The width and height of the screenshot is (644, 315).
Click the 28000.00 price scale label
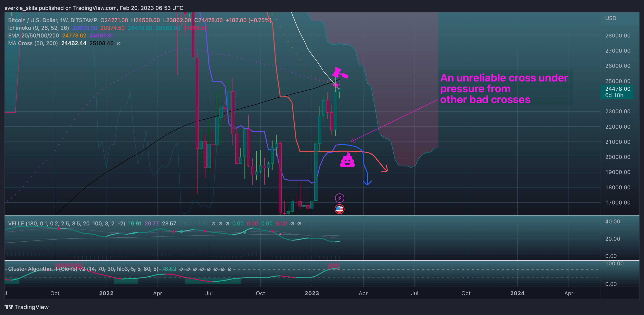pyautogui.click(x=618, y=35)
